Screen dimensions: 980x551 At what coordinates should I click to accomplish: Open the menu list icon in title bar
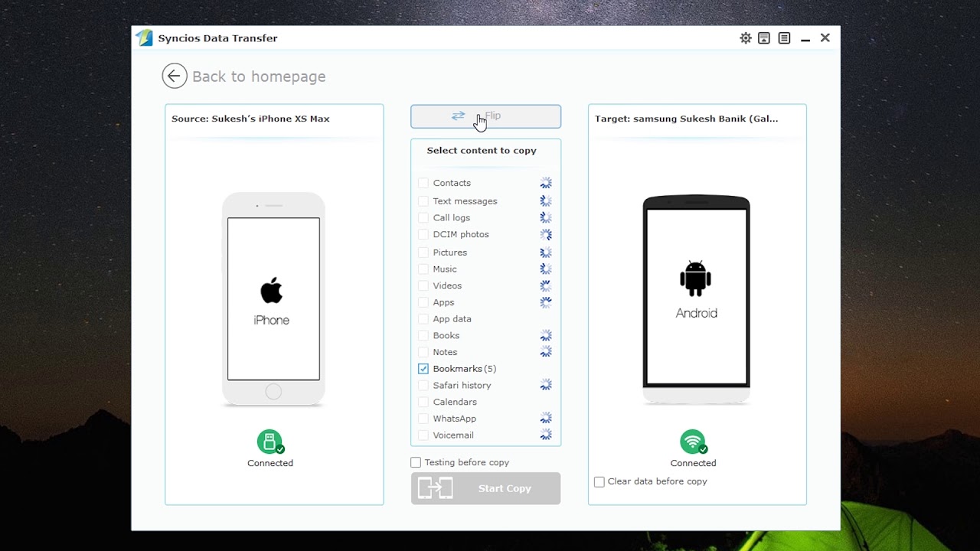[x=784, y=38]
